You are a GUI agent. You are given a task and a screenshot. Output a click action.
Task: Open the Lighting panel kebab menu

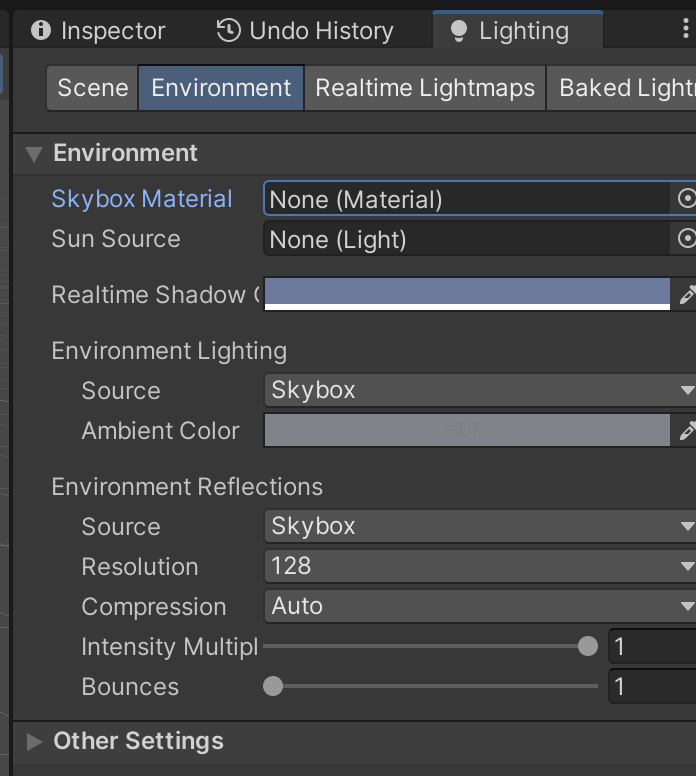click(686, 29)
